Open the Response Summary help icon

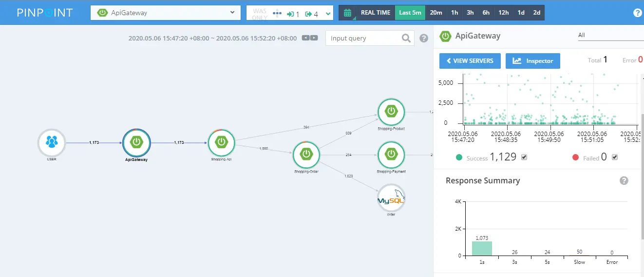[624, 180]
